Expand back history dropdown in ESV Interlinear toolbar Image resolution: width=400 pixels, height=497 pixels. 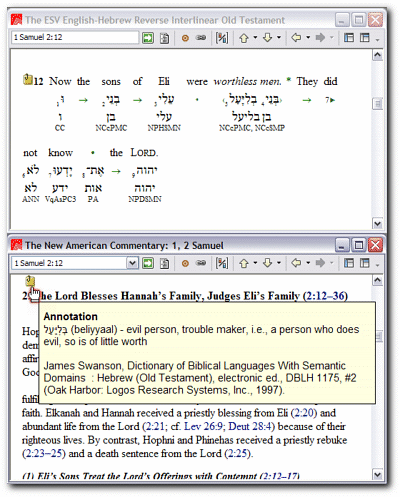pyautogui.click(x=308, y=37)
